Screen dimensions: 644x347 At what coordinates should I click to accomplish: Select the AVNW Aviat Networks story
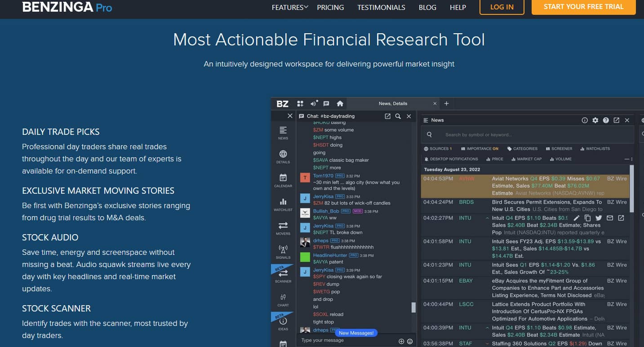(525, 186)
